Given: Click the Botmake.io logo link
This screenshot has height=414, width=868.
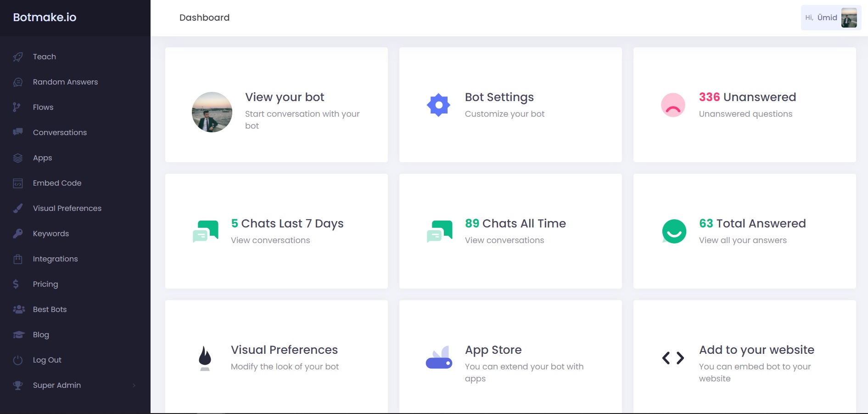Looking at the screenshot, I should tap(45, 17).
